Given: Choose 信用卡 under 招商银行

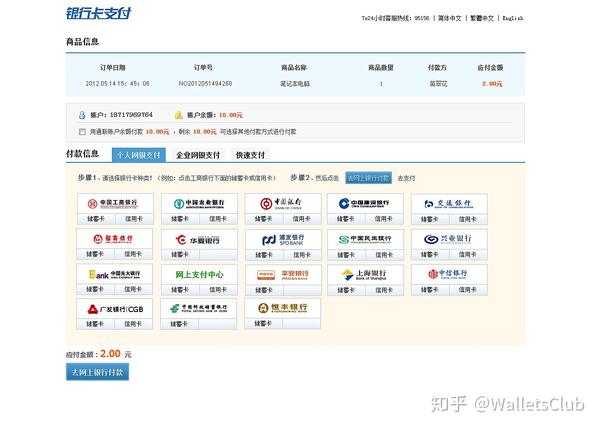Looking at the screenshot, I should point(133,254).
